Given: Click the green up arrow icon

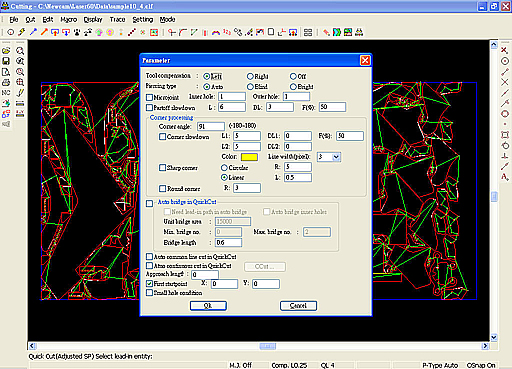Looking at the screenshot, I should click(x=99, y=32).
